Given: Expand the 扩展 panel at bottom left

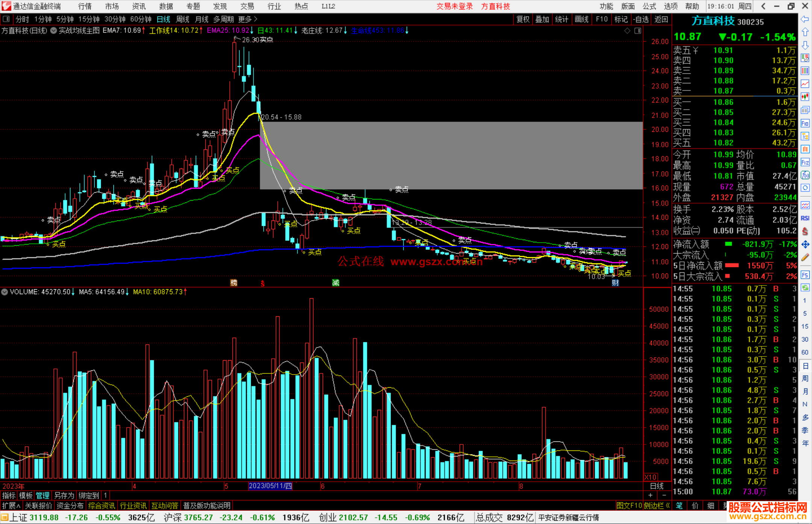Looking at the screenshot, I should tap(11, 506).
